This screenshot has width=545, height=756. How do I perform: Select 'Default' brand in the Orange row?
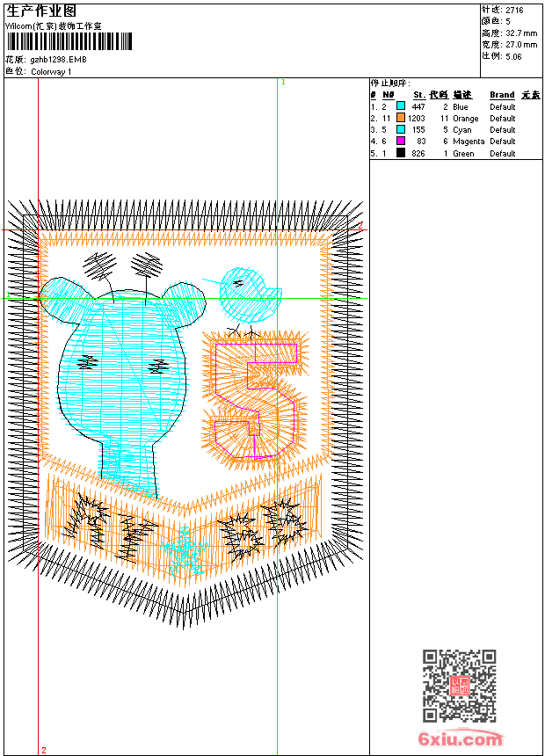click(x=503, y=118)
